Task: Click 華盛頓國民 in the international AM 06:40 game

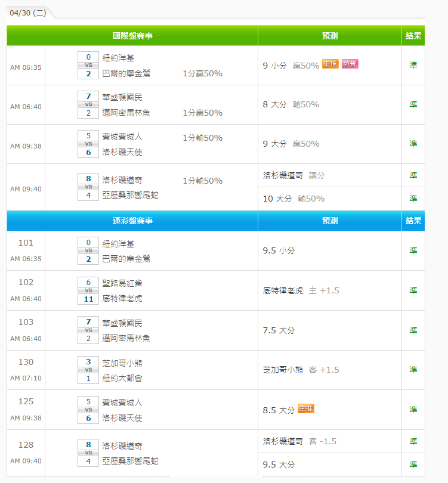Action: point(122,97)
